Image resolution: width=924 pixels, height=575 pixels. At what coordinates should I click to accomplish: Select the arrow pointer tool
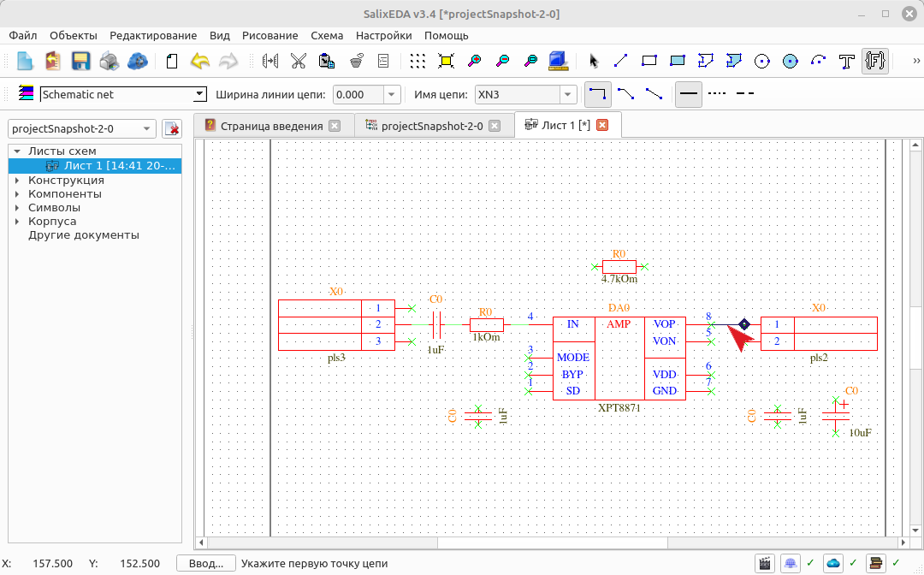click(x=593, y=61)
